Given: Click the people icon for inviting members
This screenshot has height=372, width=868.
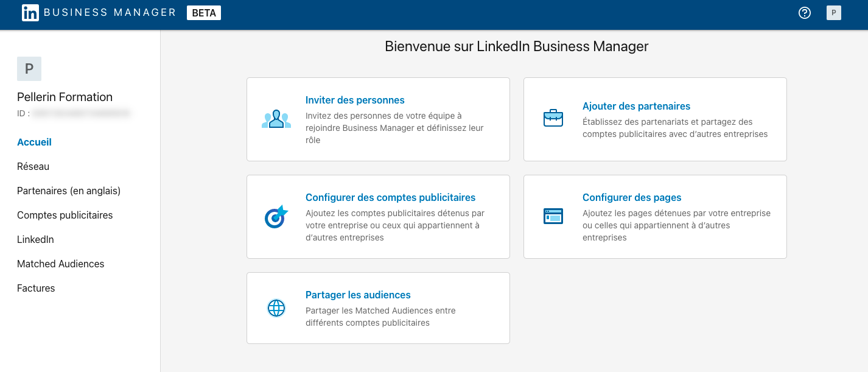Looking at the screenshot, I should (x=276, y=119).
